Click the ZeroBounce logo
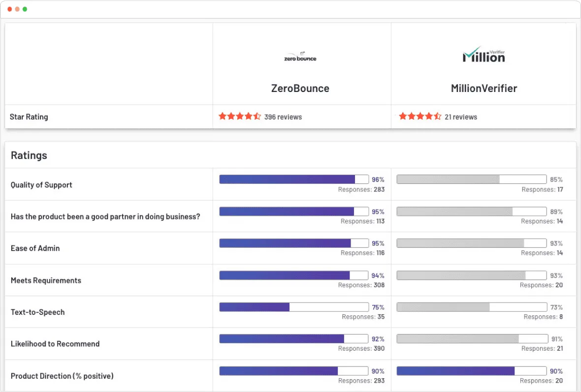Screen dimensions: 581x392 300,56
